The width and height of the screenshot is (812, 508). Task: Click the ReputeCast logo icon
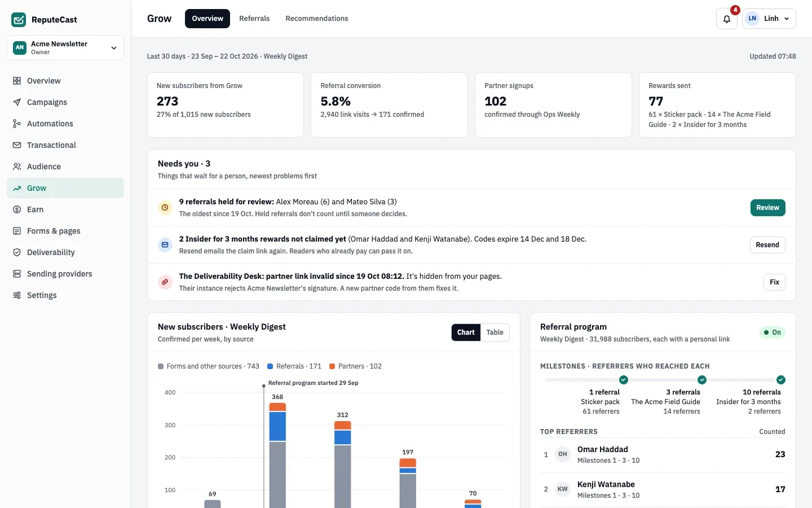point(19,20)
